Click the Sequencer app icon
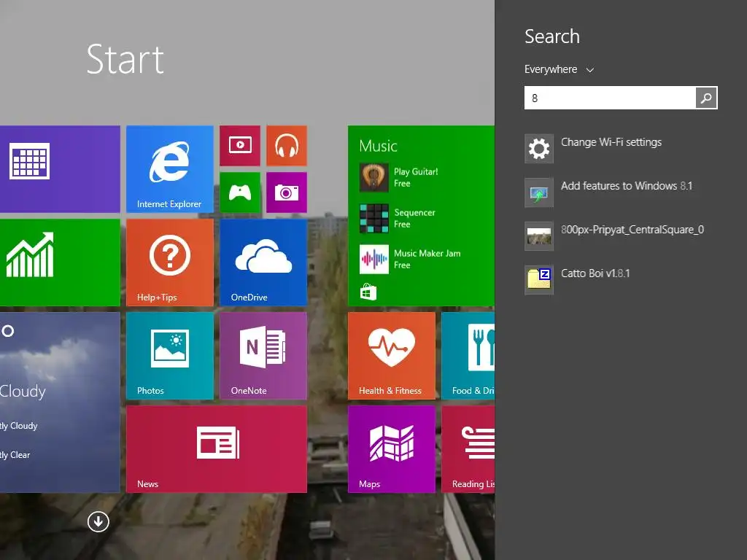Viewport: 747px width, 560px height. [374, 218]
